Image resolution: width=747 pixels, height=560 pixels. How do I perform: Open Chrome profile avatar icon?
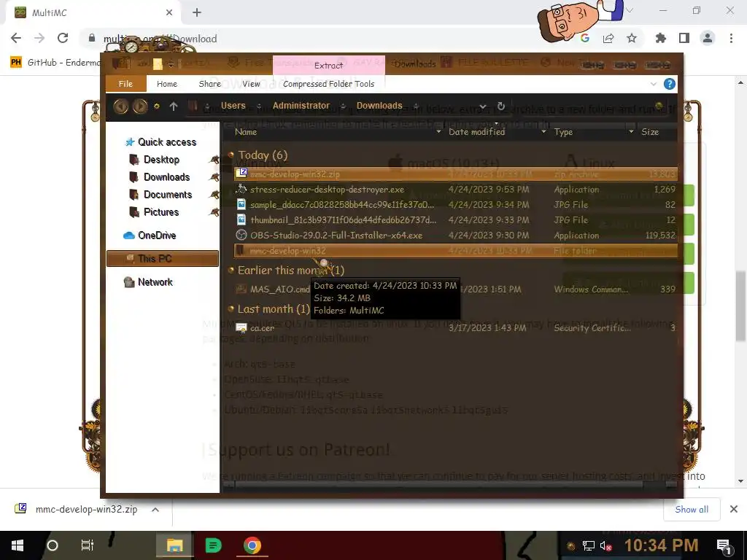pyautogui.click(x=708, y=38)
